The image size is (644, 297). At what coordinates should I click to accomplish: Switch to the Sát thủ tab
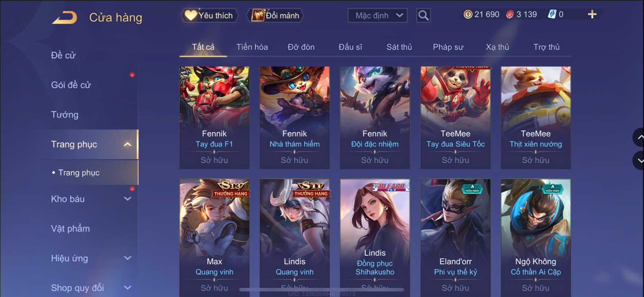click(399, 47)
